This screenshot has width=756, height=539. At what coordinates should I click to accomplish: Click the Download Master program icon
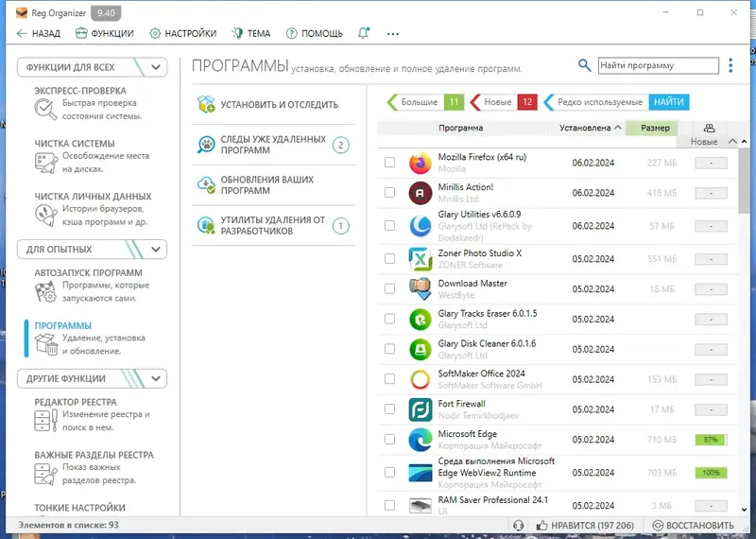(x=420, y=289)
